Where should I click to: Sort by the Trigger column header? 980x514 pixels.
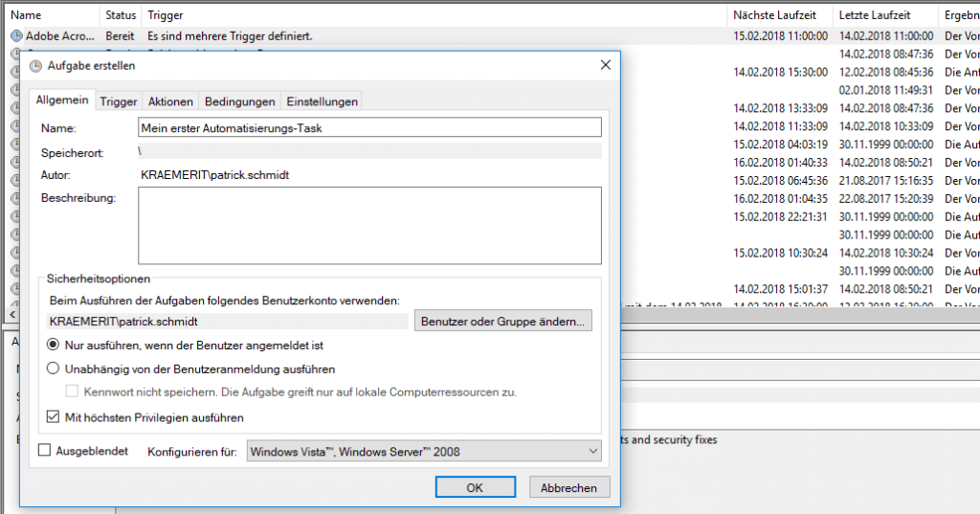click(434, 15)
